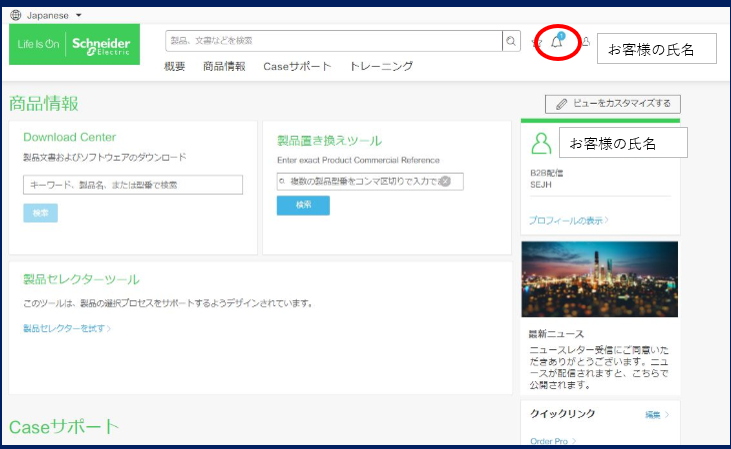731x449 pixels.
Task: Click the 編集 link in クイックリンク
Action: 657,414
